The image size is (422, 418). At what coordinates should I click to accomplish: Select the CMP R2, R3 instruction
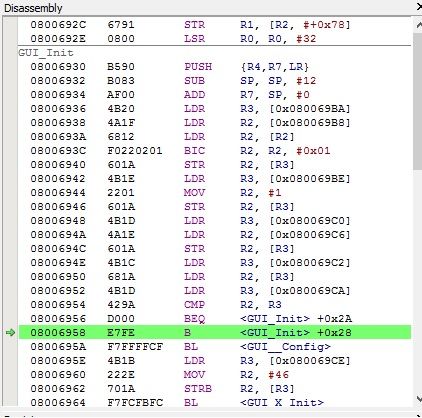[214, 305]
